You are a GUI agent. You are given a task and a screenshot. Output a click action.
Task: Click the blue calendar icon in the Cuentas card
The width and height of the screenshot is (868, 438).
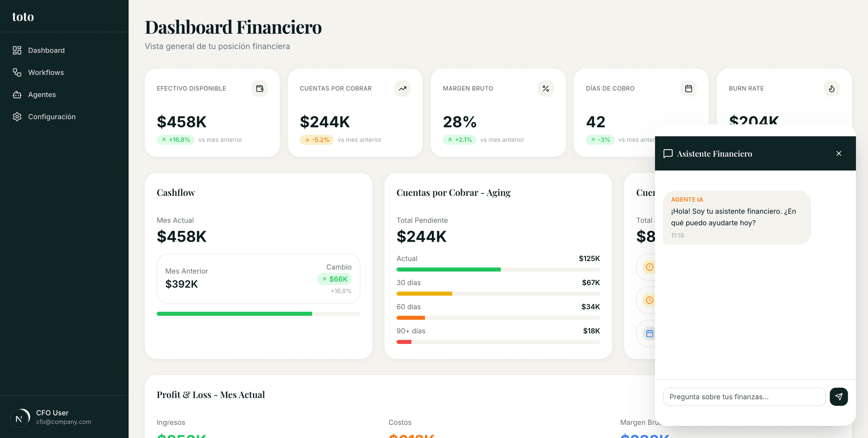pyautogui.click(x=649, y=333)
